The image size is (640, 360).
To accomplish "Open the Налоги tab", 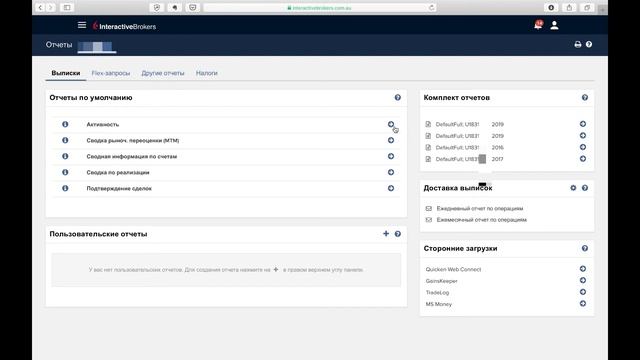I will point(207,73).
